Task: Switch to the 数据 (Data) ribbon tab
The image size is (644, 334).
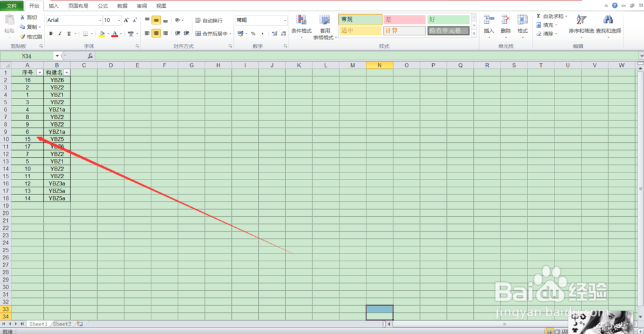Action: (122, 6)
